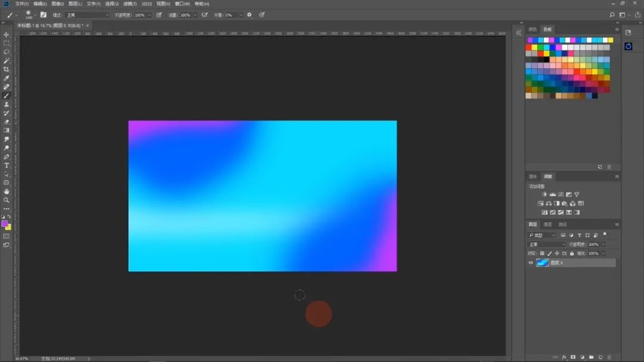Select the Crop tool

click(x=6, y=69)
